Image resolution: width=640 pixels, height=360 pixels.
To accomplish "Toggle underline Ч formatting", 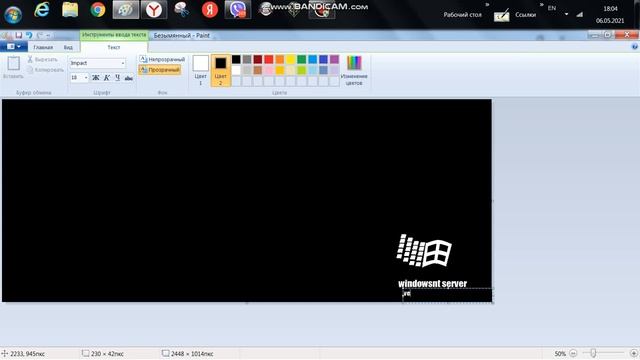I will tap(118, 78).
